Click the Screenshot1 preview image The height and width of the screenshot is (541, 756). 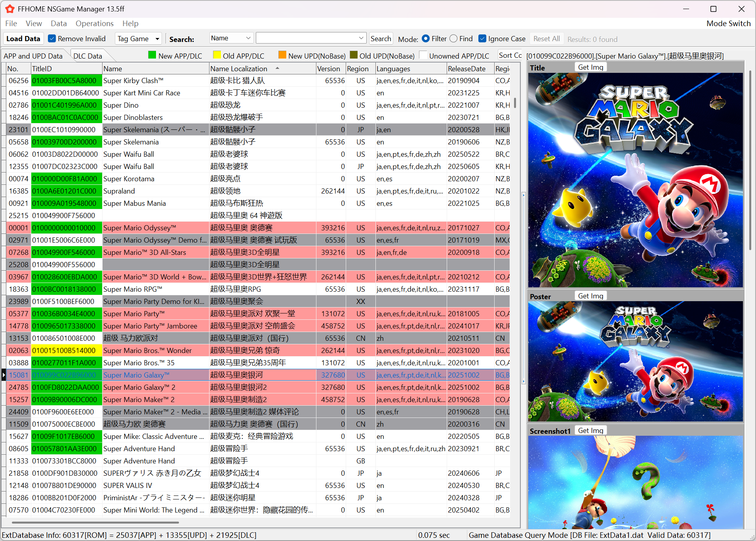tap(636, 482)
